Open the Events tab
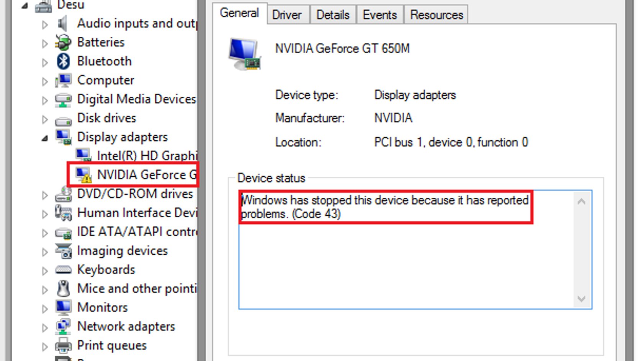 [380, 15]
